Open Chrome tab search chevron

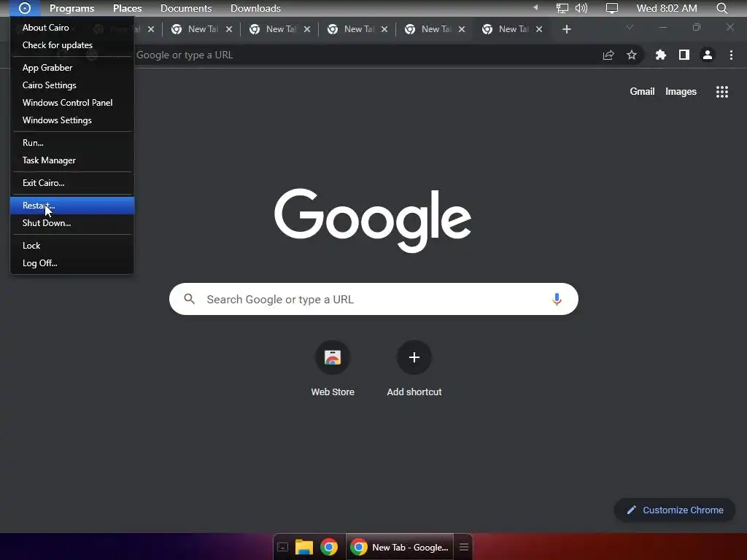pyautogui.click(x=630, y=28)
